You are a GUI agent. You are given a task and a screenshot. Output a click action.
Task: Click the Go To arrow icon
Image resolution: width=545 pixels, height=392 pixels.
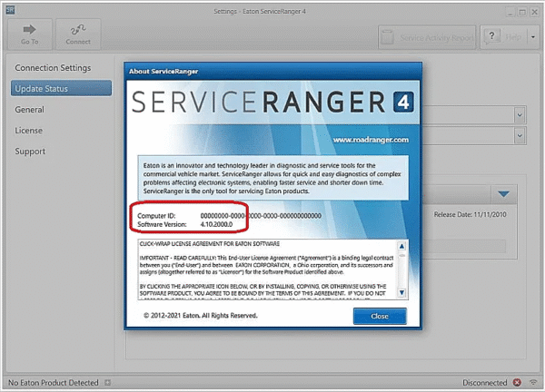tap(30, 30)
